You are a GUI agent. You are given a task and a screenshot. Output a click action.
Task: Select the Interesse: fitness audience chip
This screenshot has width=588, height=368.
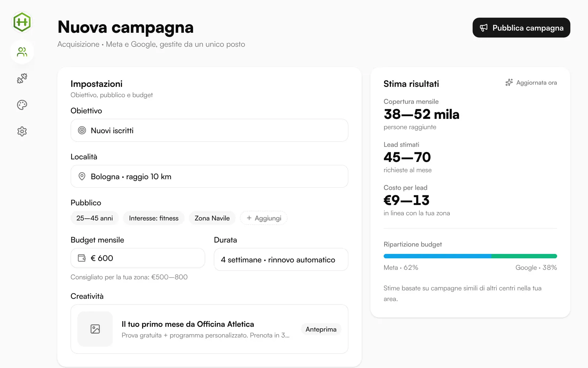pyautogui.click(x=154, y=218)
